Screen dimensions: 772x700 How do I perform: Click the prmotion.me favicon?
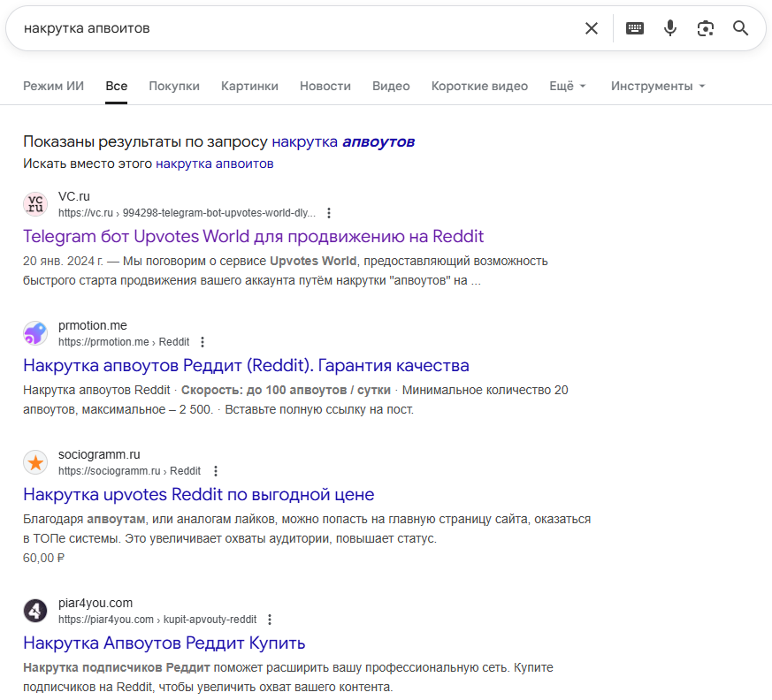(35, 333)
